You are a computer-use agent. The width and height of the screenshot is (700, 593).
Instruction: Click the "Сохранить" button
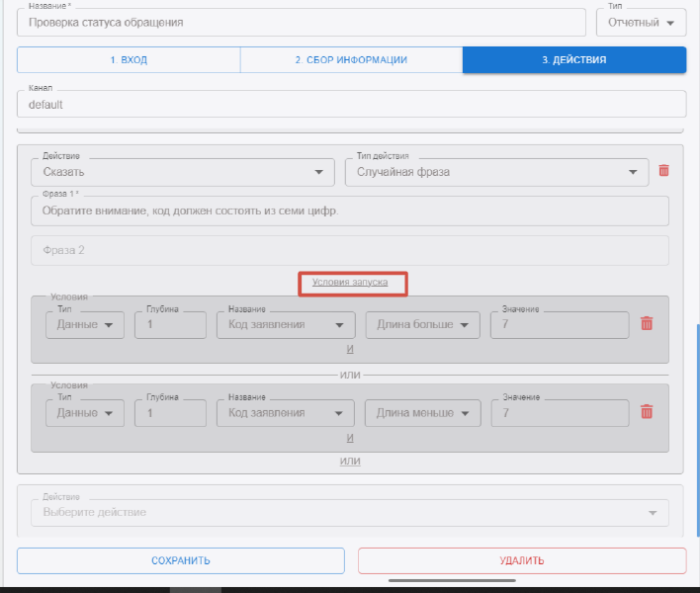[x=181, y=560]
